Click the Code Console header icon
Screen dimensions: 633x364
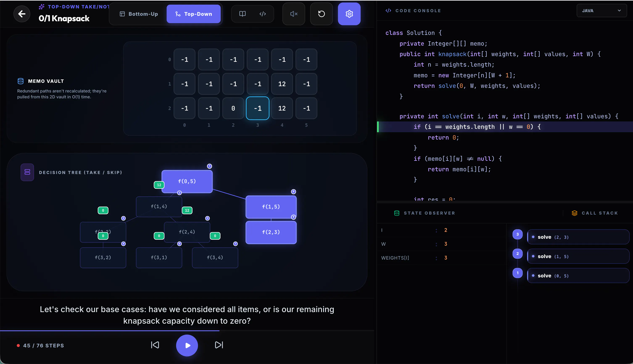[388, 11]
